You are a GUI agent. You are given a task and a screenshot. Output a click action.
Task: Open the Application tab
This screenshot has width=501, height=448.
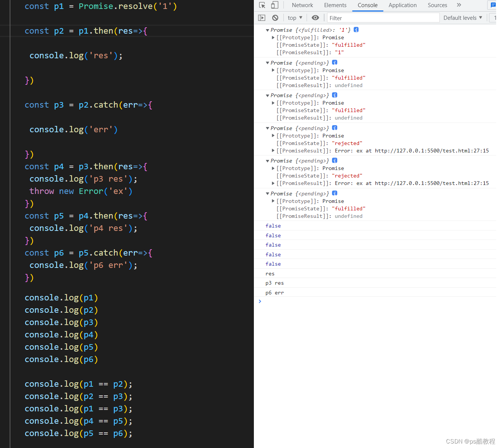click(403, 5)
